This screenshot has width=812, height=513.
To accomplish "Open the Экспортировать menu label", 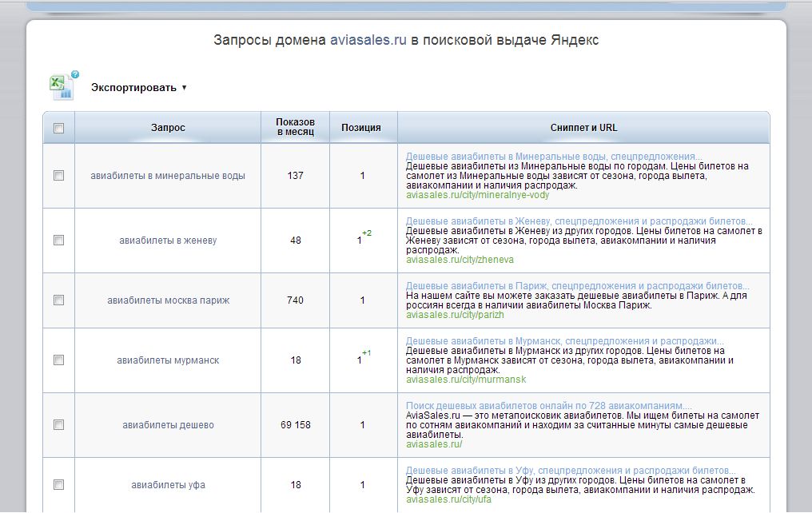I will coord(133,87).
